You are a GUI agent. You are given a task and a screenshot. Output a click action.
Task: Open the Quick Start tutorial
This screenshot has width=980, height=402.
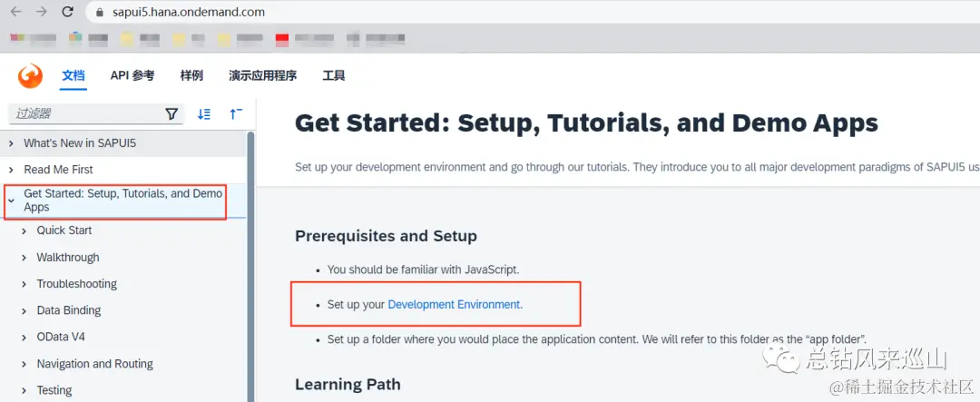pos(64,230)
